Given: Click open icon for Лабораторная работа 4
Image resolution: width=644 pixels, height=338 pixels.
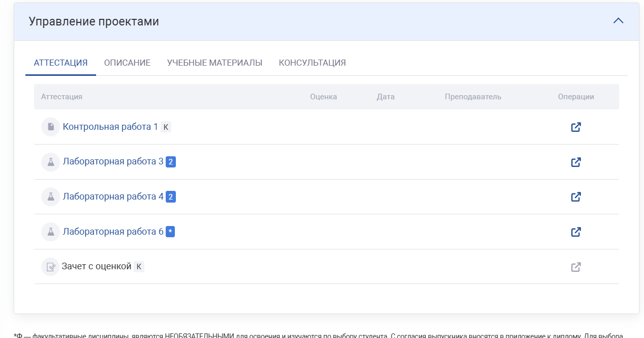Looking at the screenshot, I should click(575, 196).
